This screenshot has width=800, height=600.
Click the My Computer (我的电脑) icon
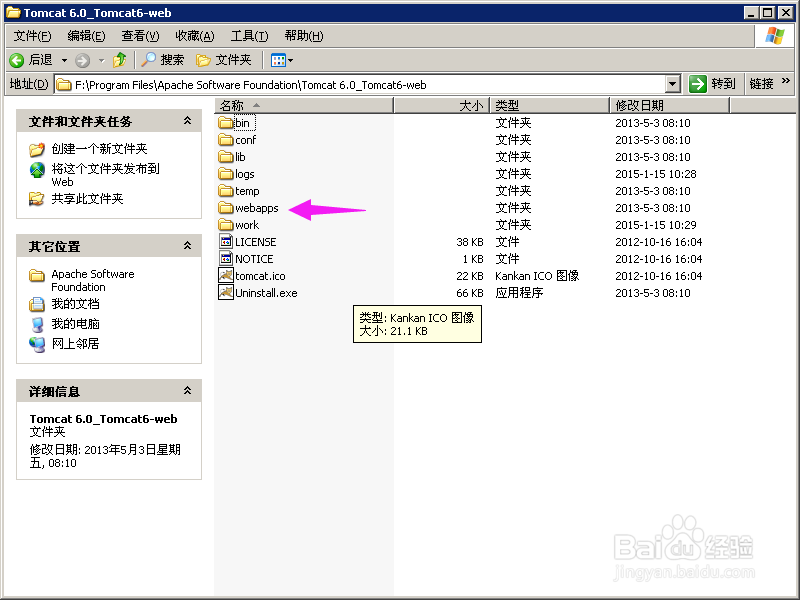pos(37,324)
